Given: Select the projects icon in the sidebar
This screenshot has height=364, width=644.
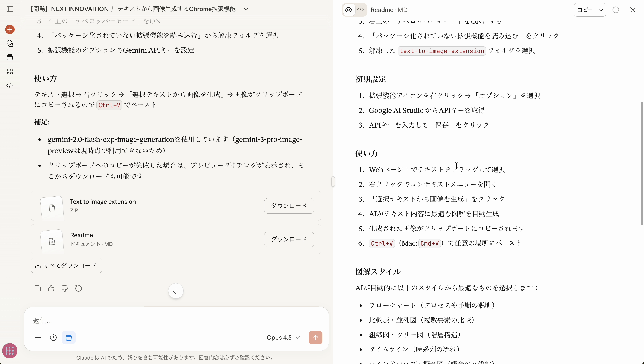Looking at the screenshot, I should coord(10,57).
